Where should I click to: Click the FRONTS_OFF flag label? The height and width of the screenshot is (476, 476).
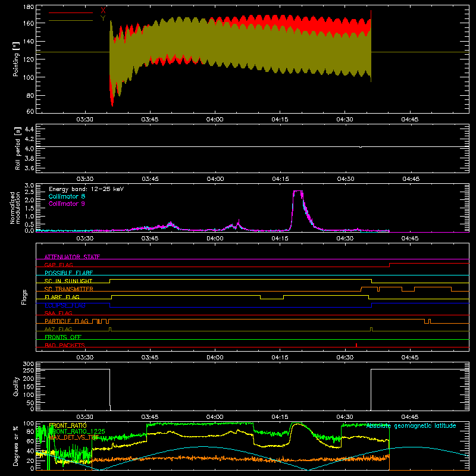pyautogui.click(x=63, y=337)
